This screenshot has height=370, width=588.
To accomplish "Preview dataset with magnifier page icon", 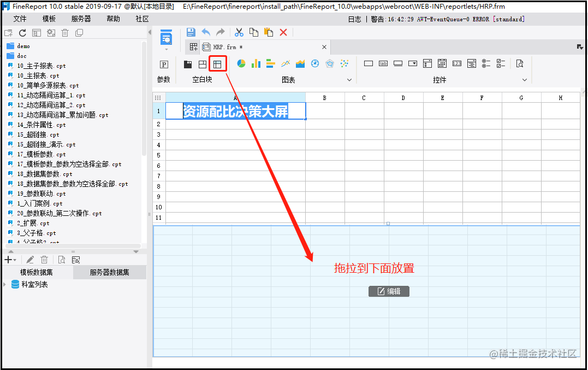I will [x=62, y=260].
